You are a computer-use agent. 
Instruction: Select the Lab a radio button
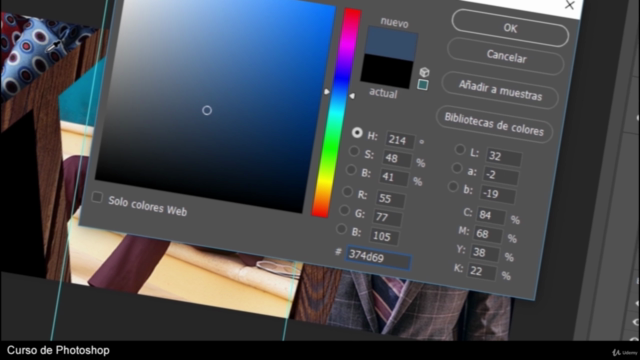[457, 168]
